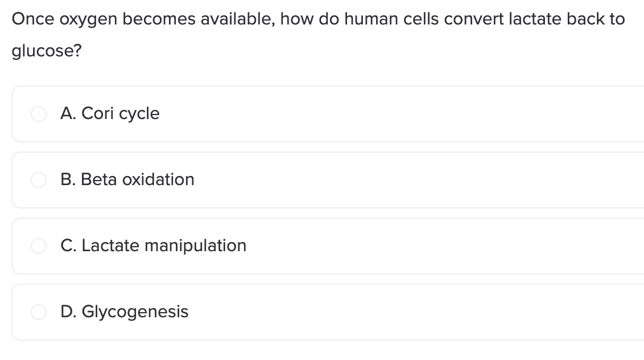
Task: Select the radio button for Beta oxidation
Action: (x=39, y=180)
